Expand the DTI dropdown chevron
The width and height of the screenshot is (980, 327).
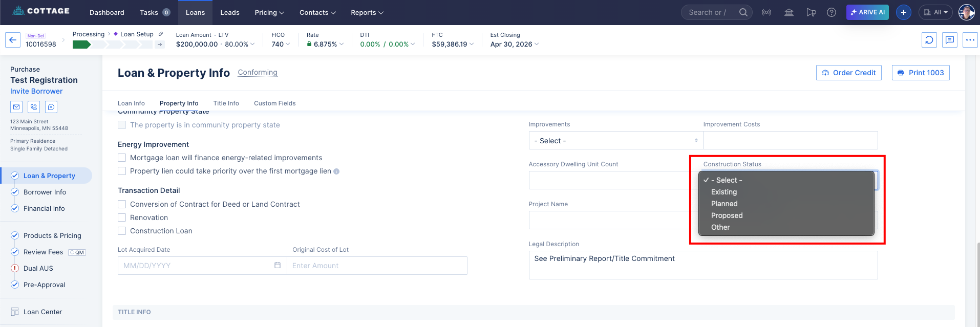point(413,44)
